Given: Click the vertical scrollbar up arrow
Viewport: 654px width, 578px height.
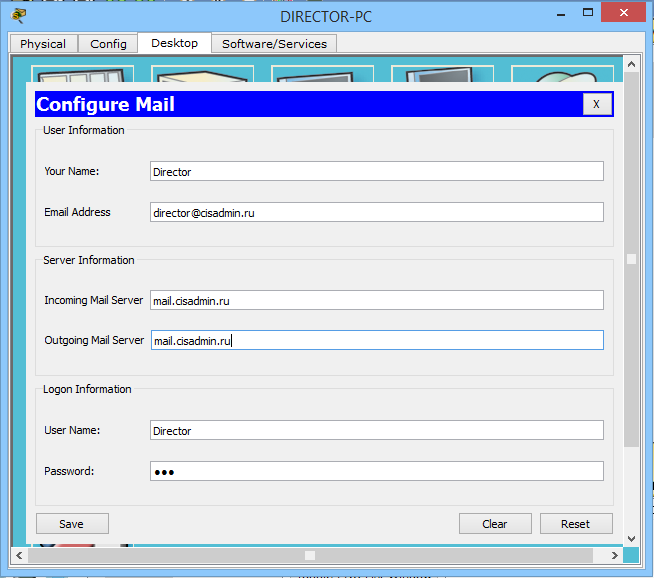Looking at the screenshot, I should 631,64.
